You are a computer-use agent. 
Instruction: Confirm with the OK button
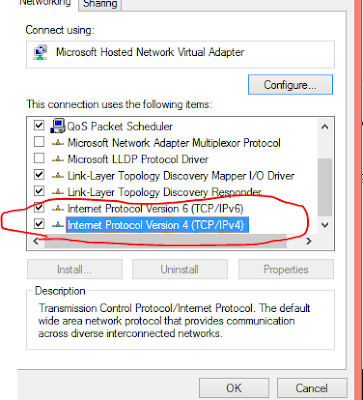pyautogui.click(x=234, y=388)
